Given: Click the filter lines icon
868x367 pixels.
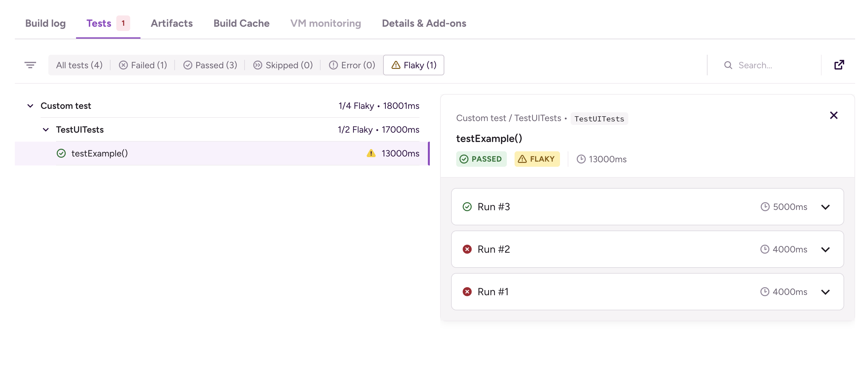Looking at the screenshot, I should [30, 65].
